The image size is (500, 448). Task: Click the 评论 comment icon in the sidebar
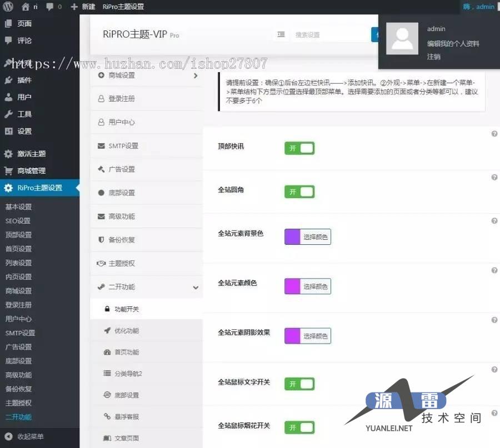pyautogui.click(x=8, y=40)
